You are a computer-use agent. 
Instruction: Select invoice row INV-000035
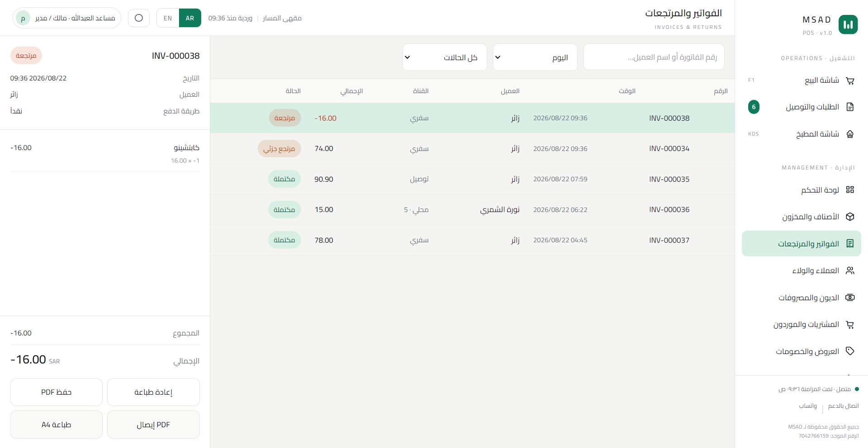472,179
